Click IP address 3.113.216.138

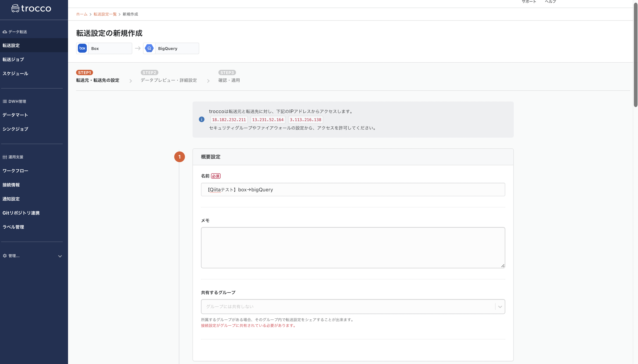click(x=305, y=120)
